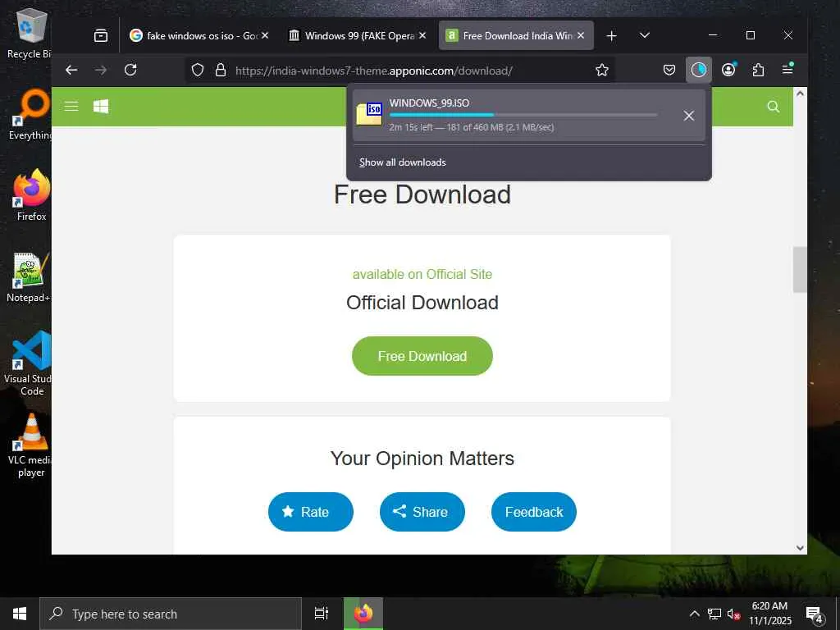Go forward one page

pos(101,70)
